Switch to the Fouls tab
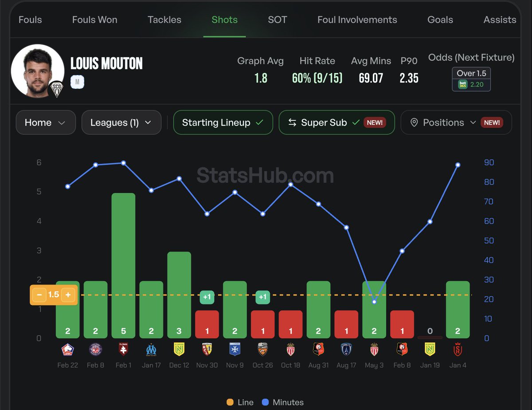This screenshot has height=410, width=532. click(x=30, y=20)
